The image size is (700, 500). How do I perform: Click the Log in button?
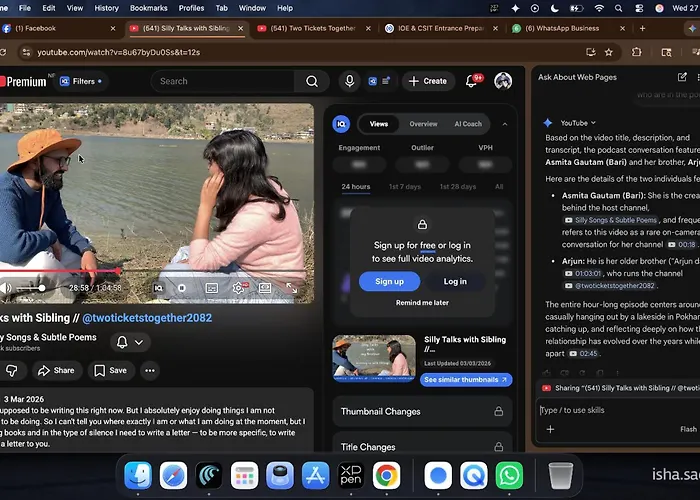[x=455, y=281]
